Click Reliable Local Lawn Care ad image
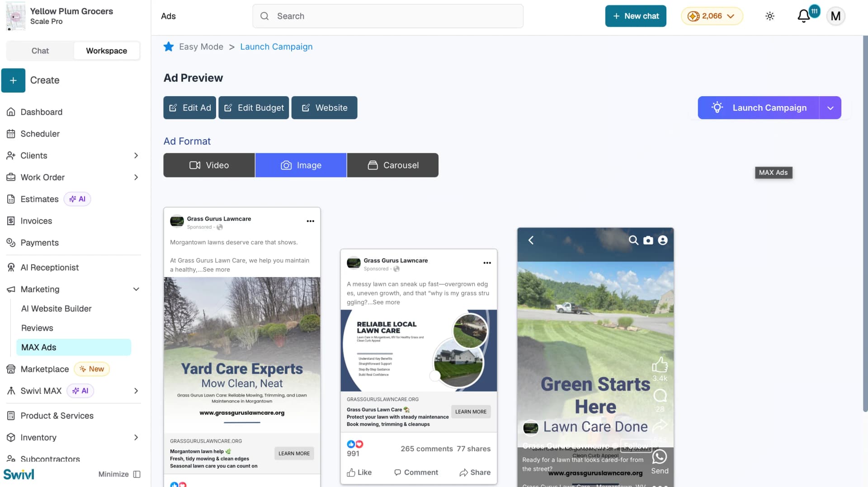 tap(419, 351)
